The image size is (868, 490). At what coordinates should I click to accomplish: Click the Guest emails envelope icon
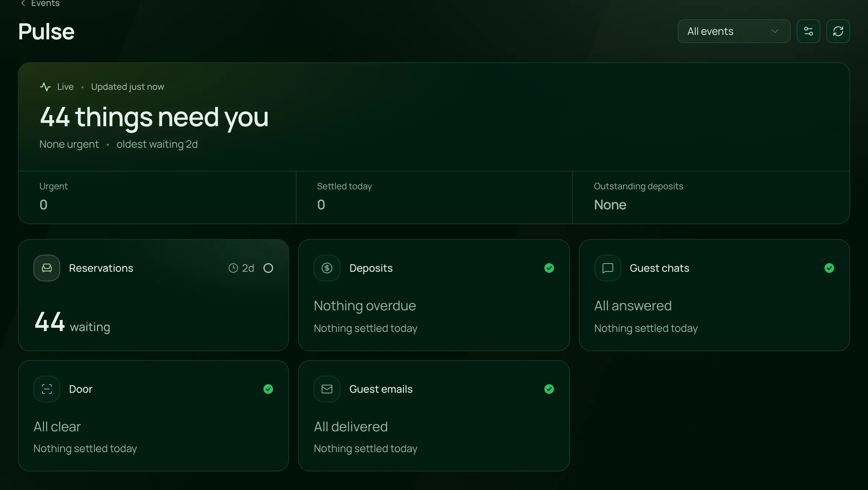327,389
